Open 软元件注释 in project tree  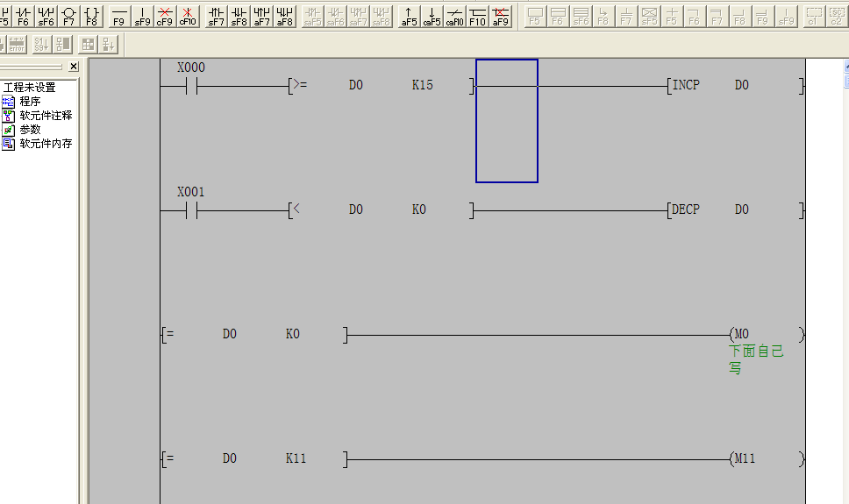[x=46, y=116]
